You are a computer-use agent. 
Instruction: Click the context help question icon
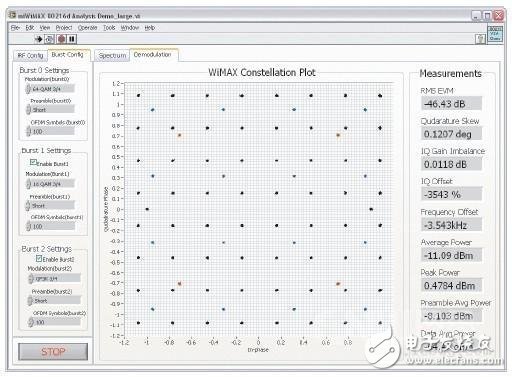(x=480, y=39)
